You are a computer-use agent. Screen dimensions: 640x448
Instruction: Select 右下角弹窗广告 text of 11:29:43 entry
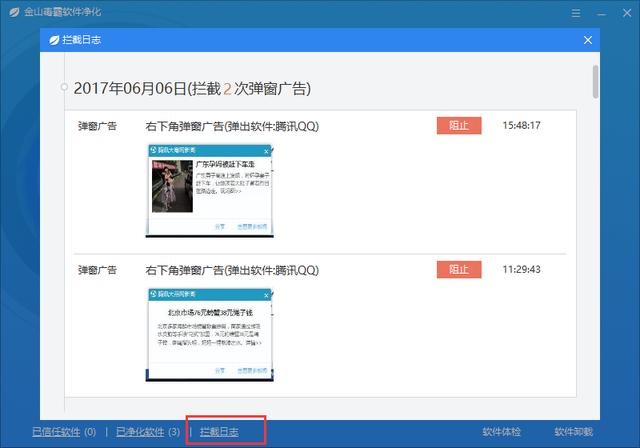click(x=232, y=271)
